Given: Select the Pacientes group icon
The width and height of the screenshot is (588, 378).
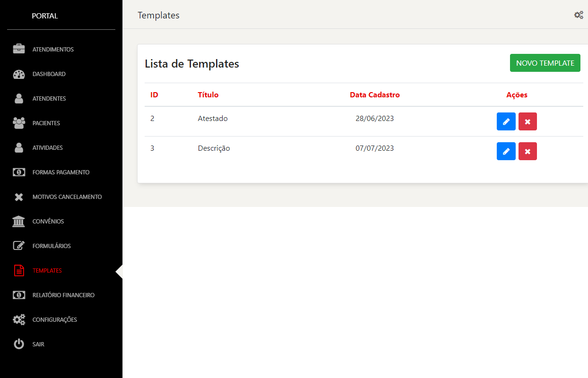Looking at the screenshot, I should coord(19,123).
